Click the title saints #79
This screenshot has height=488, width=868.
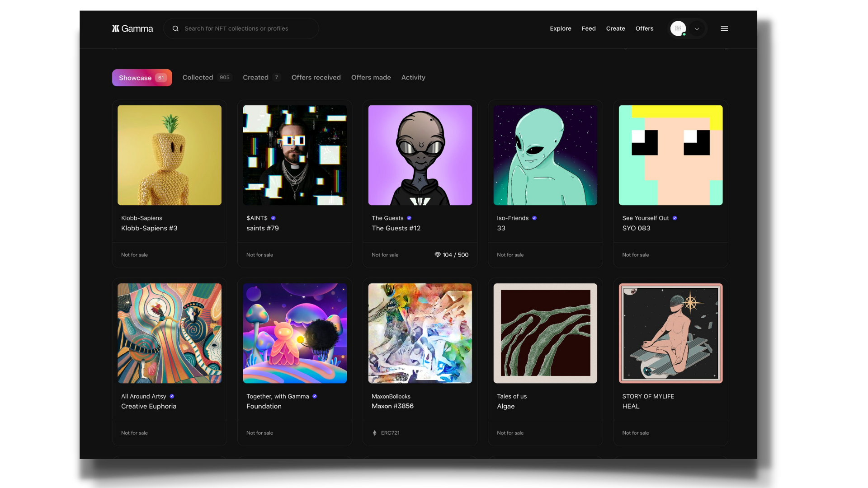pos(263,228)
